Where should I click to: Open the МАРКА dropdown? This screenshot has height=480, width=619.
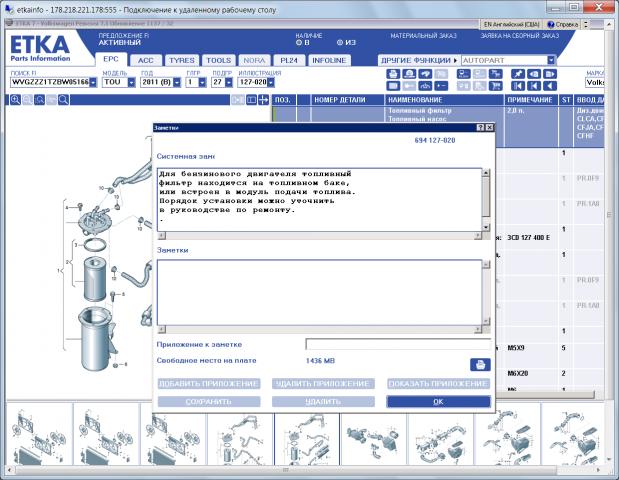pos(595,82)
